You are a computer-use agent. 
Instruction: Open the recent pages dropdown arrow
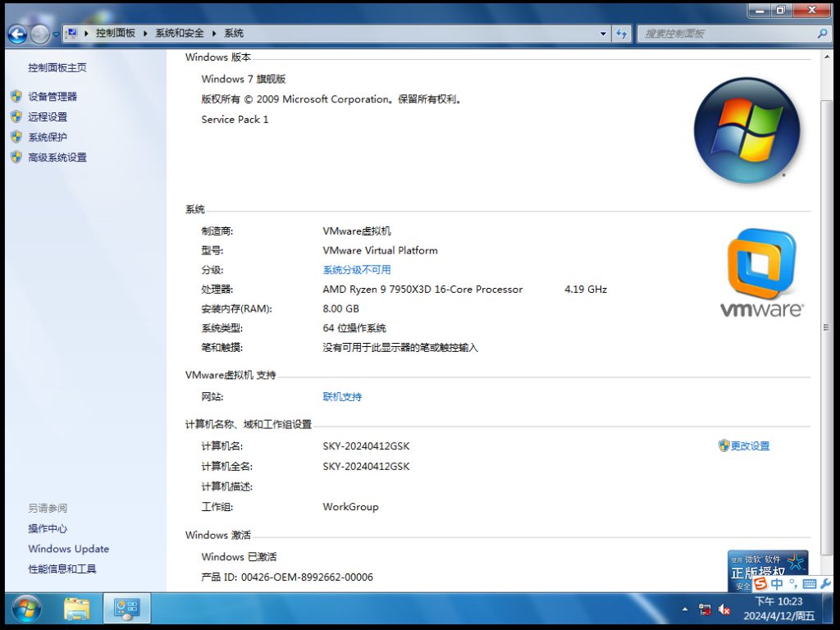coord(56,34)
